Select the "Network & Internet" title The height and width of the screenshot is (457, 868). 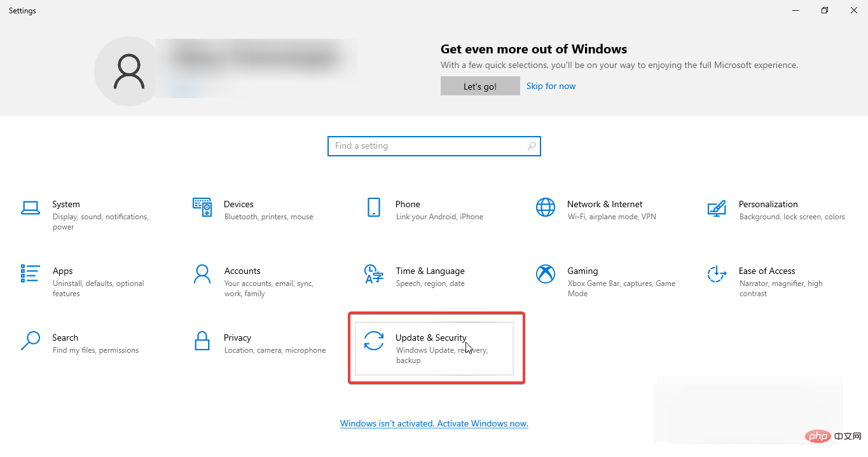pos(605,204)
